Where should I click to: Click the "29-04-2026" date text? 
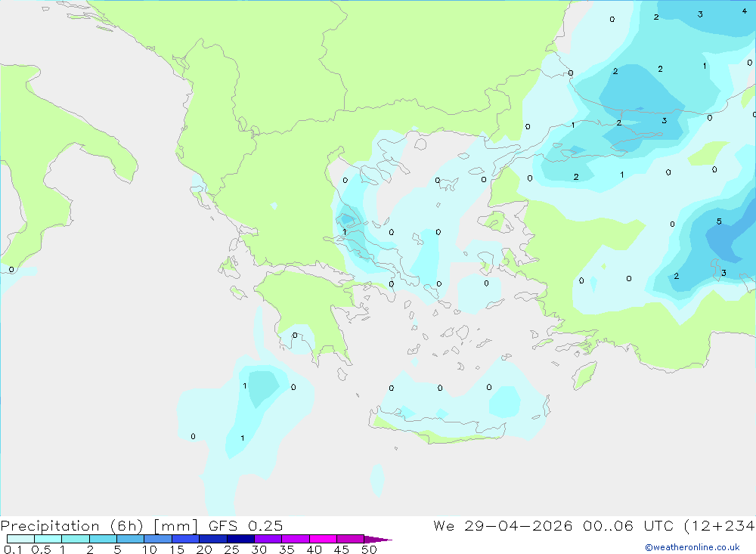519,526
